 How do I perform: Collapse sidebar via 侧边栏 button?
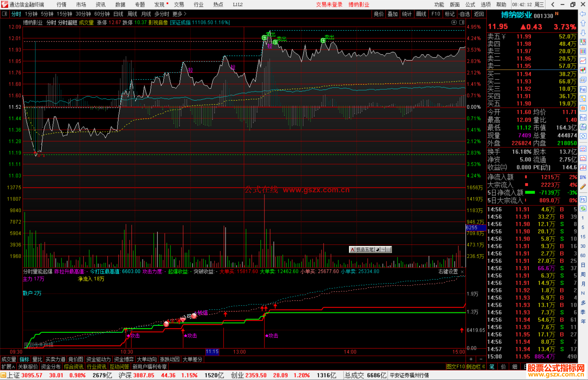476,367
